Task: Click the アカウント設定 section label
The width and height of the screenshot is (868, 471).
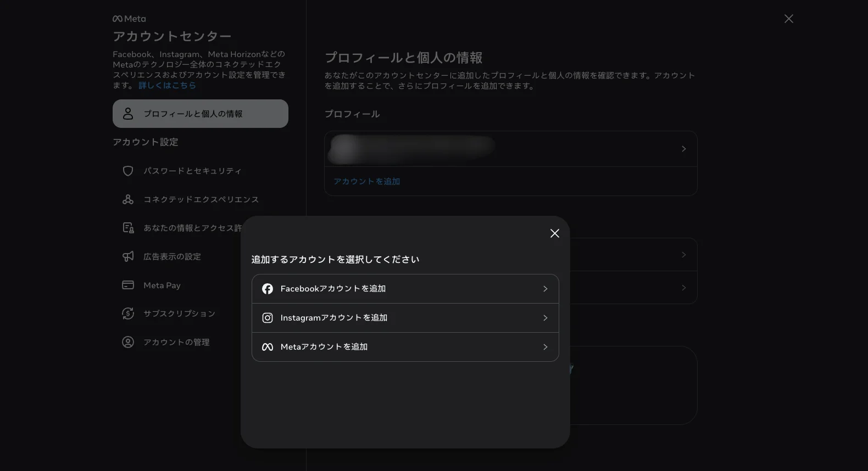Action: click(x=146, y=142)
